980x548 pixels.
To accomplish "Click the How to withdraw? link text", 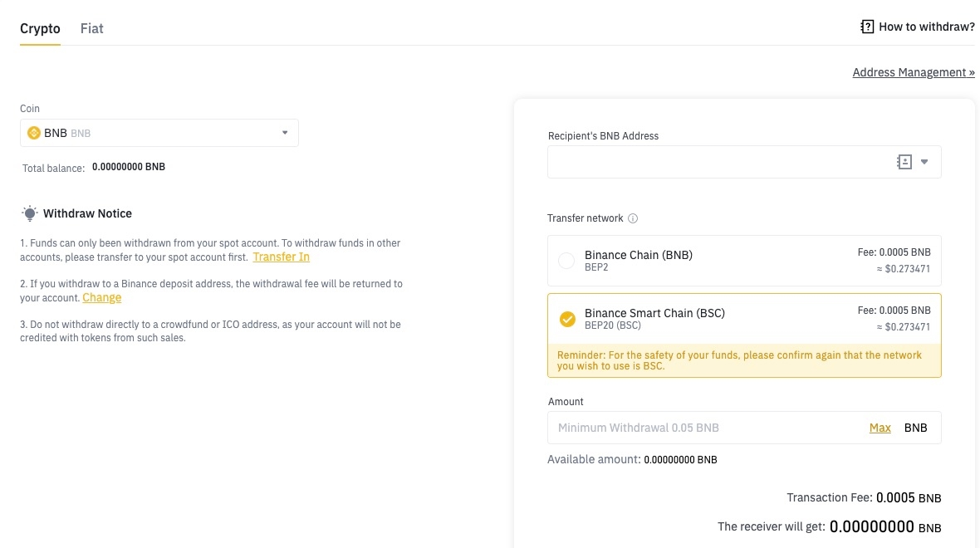I will point(926,27).
